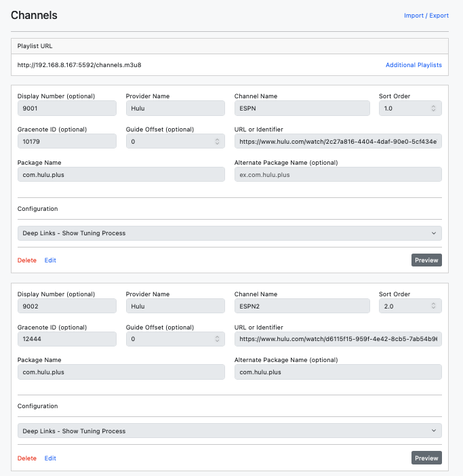Click Gracenote ID field showing 10179
Viewport: 463px width, 476px height.
66,142
